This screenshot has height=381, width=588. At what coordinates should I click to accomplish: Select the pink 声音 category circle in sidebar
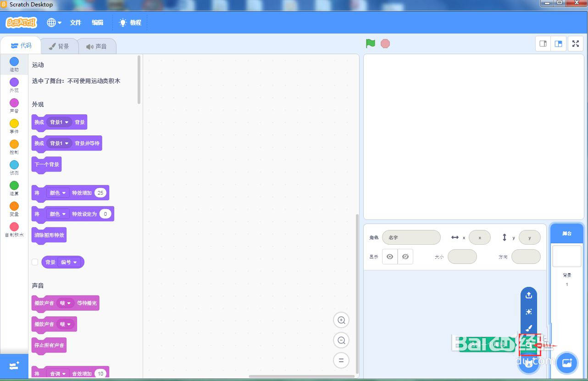pos(14,102)
